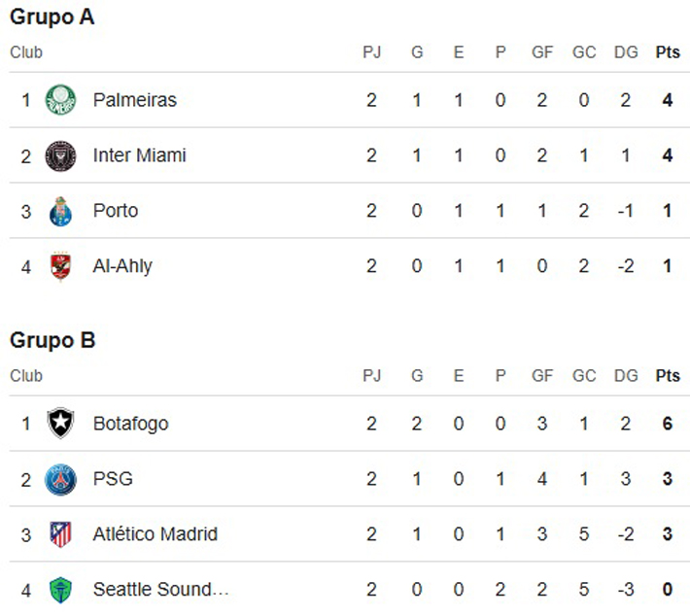The image size is (690, 616).
Task: Click Botafogo's 6 points value
Action: tap(668, 424)
